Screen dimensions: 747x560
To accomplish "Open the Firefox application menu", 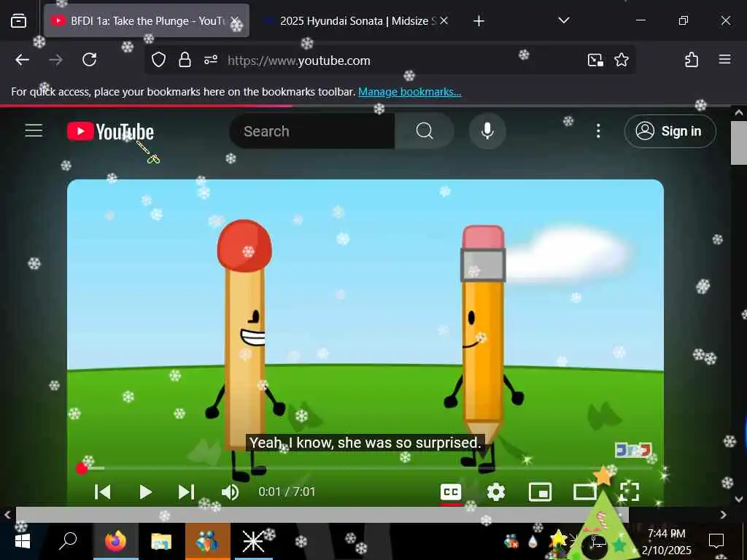I will (724, 60).
